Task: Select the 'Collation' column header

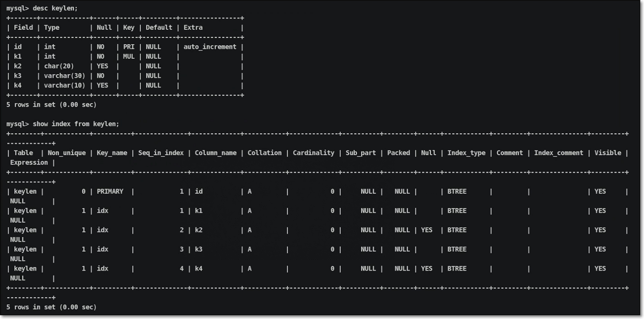Action: (264, 153)
